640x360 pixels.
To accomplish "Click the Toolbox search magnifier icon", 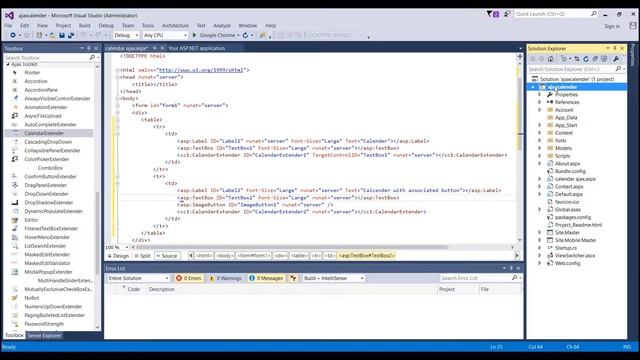I will [x=92, y=58].
